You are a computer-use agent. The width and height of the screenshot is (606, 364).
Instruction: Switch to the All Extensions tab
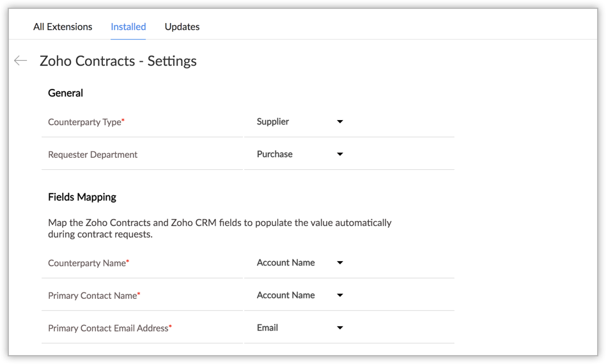(63, 27)
